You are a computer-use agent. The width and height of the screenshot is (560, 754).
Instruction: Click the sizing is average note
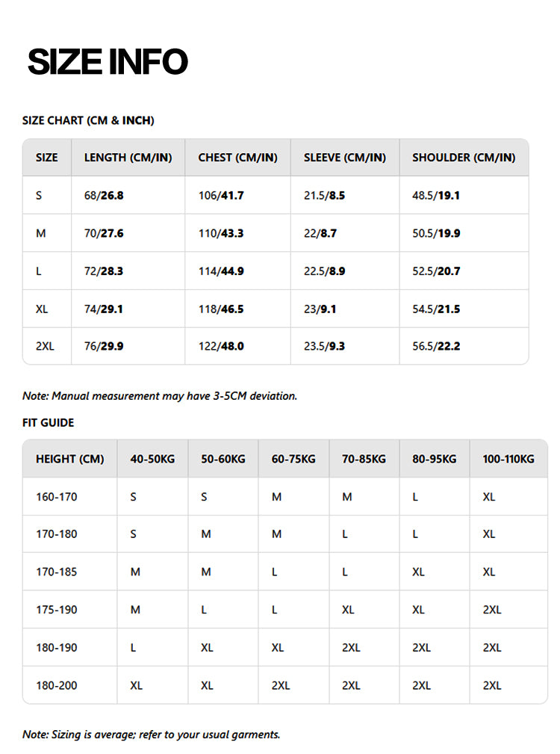click(x=151, y=735)
